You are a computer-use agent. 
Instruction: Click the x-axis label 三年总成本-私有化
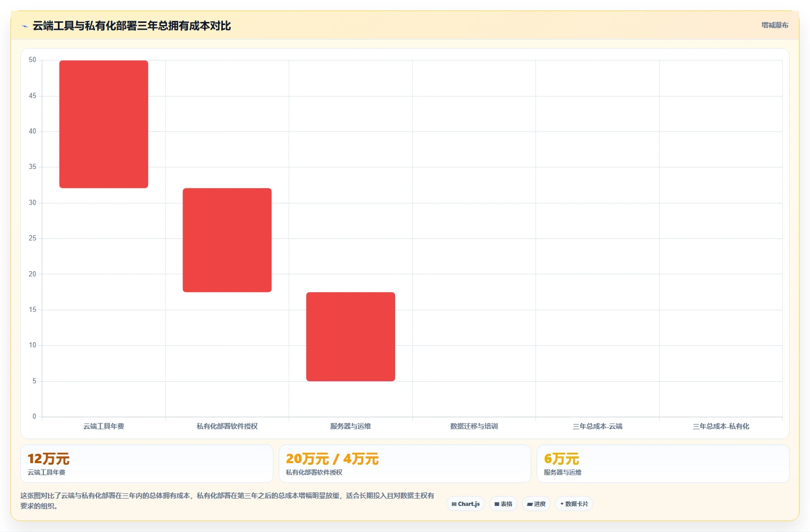[x=721, y=426]
